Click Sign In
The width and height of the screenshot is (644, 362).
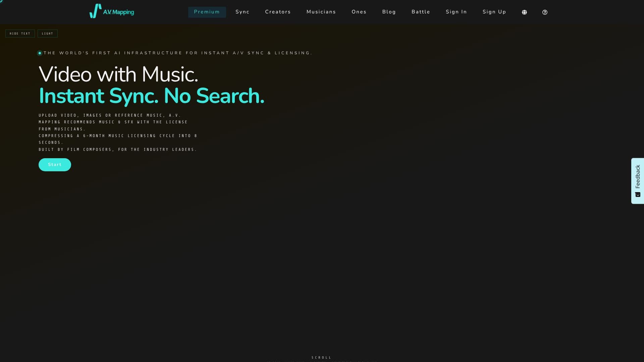coord(456,12)
